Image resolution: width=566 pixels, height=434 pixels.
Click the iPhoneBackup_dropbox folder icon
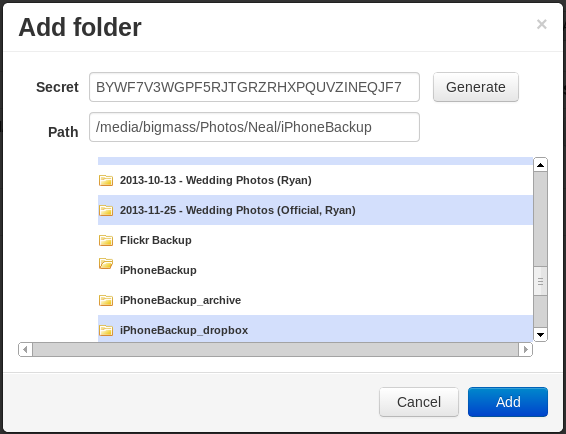(x=106, y=330)
